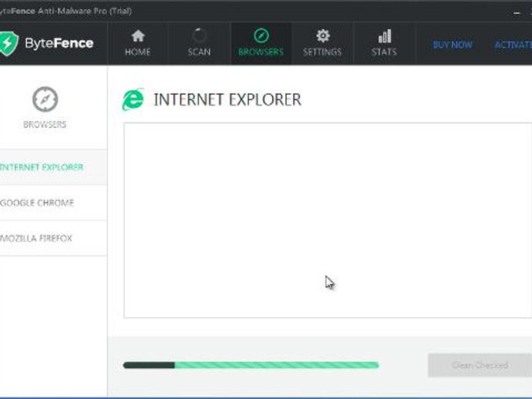Select INTERNET EXPLORER in the sidebar
The image size is (532, 399).
pyautogui.click(x=53, y=167)
